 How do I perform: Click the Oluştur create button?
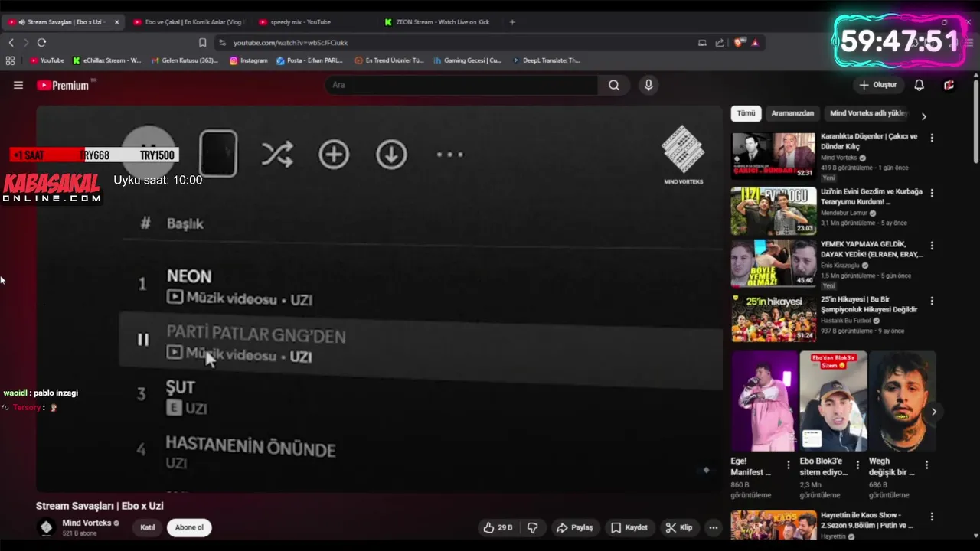pos(877,85)
